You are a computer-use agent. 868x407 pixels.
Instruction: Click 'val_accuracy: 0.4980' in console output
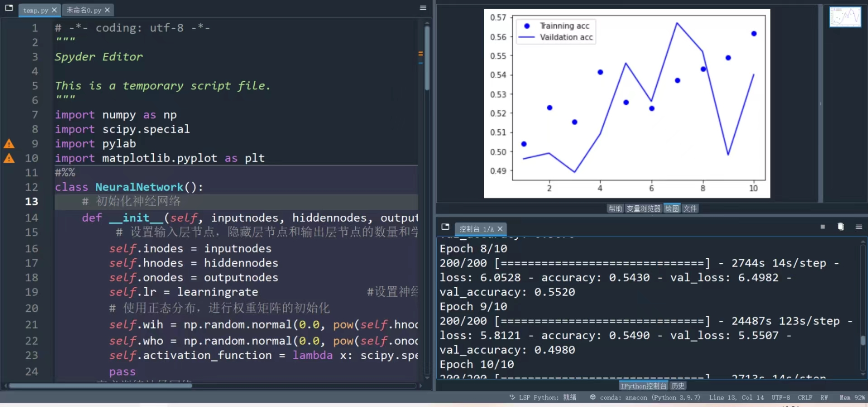[507, 350]
